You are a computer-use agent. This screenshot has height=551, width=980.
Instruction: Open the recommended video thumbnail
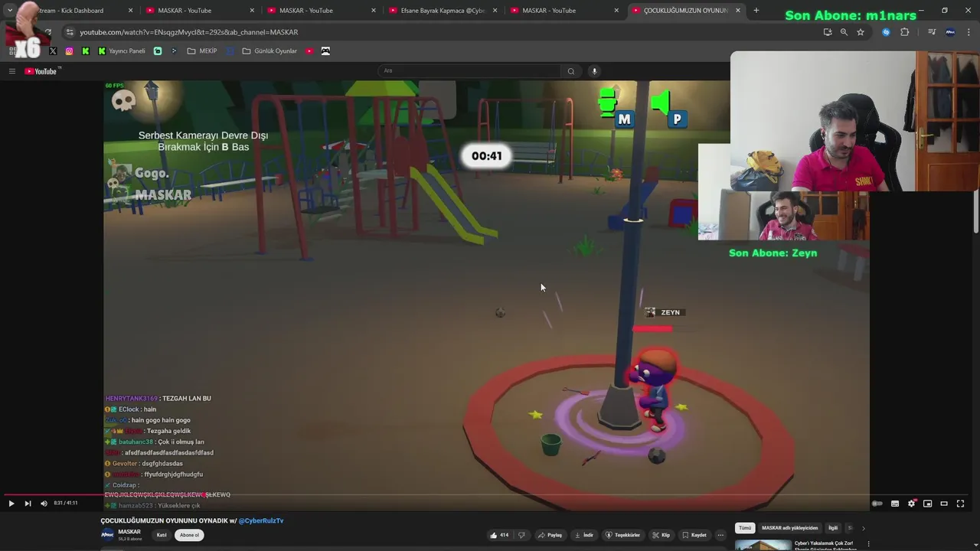click(x=763, y=546)
